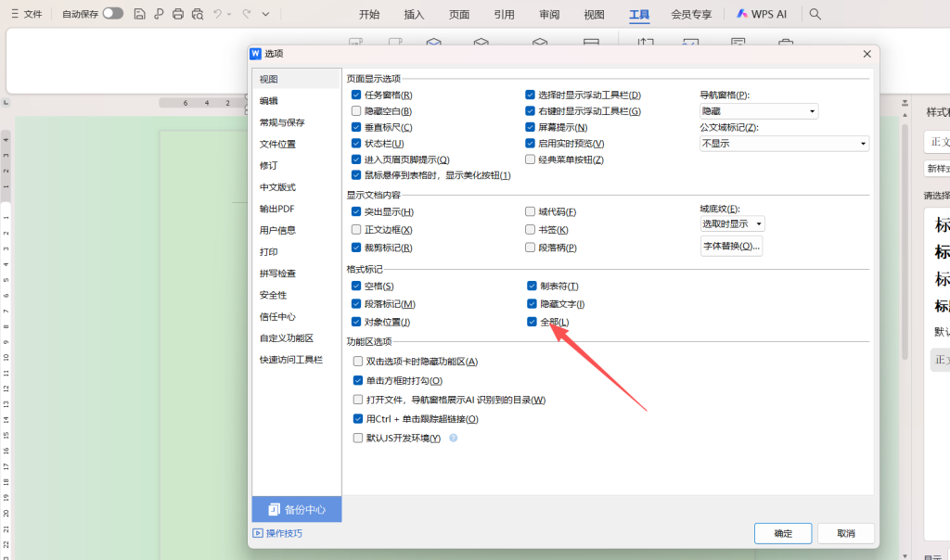Screen dimensions: 950x560
Task: Open the 操作技巧 link at dialog bottom
Action: pyautogui.click(x=283, y=533)
